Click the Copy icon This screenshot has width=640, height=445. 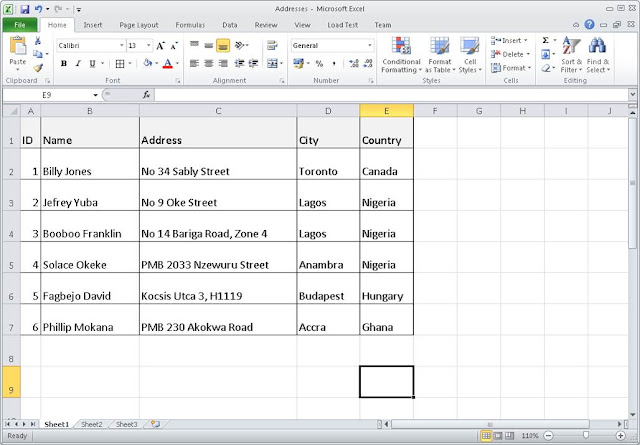(x=38, y=54)
